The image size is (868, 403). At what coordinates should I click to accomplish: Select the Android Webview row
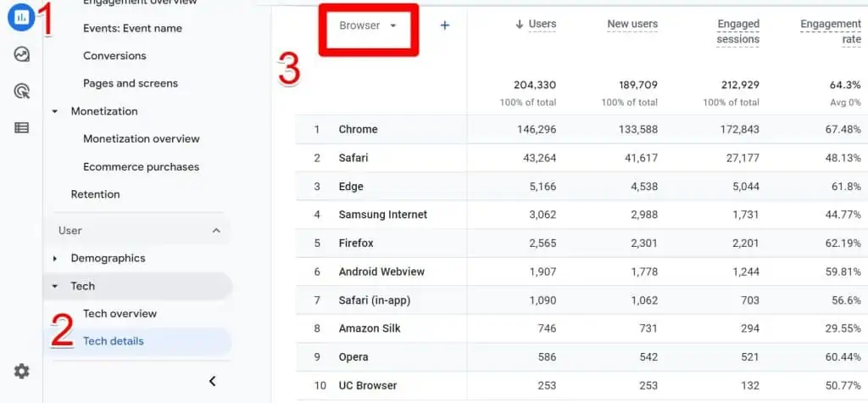pyautogui.click(x=581, y=272)
